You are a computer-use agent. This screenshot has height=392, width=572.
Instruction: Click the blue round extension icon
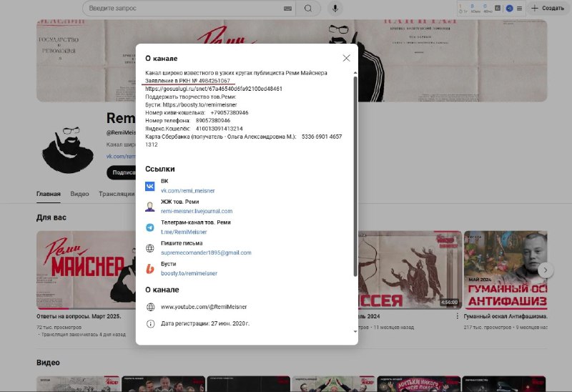coord(510,8)
